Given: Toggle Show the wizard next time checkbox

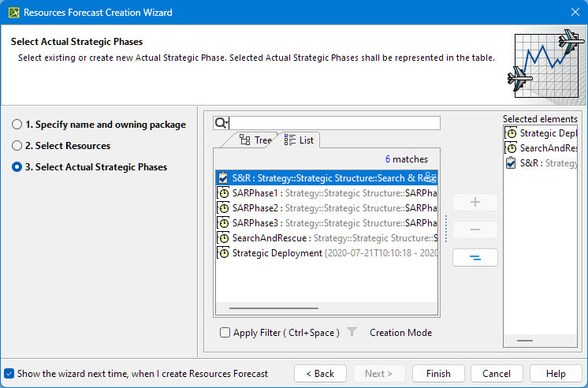Looking at the screenshot, I should (9, 374).
